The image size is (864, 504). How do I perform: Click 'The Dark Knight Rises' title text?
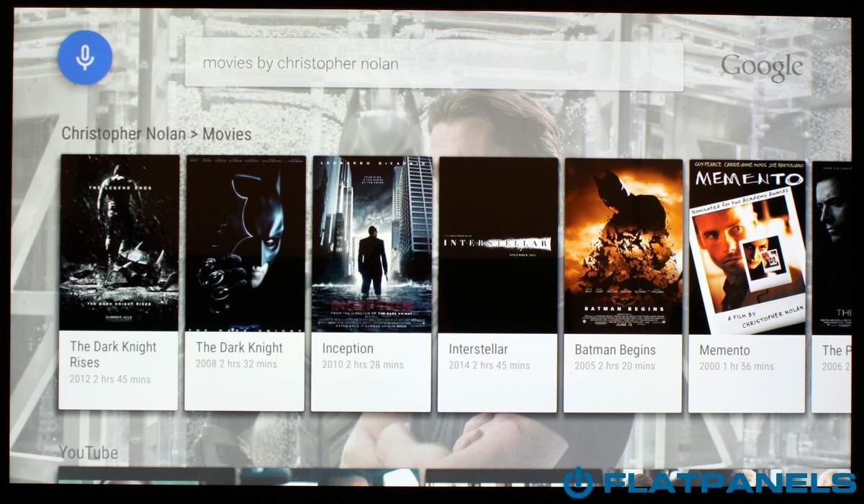113,354
